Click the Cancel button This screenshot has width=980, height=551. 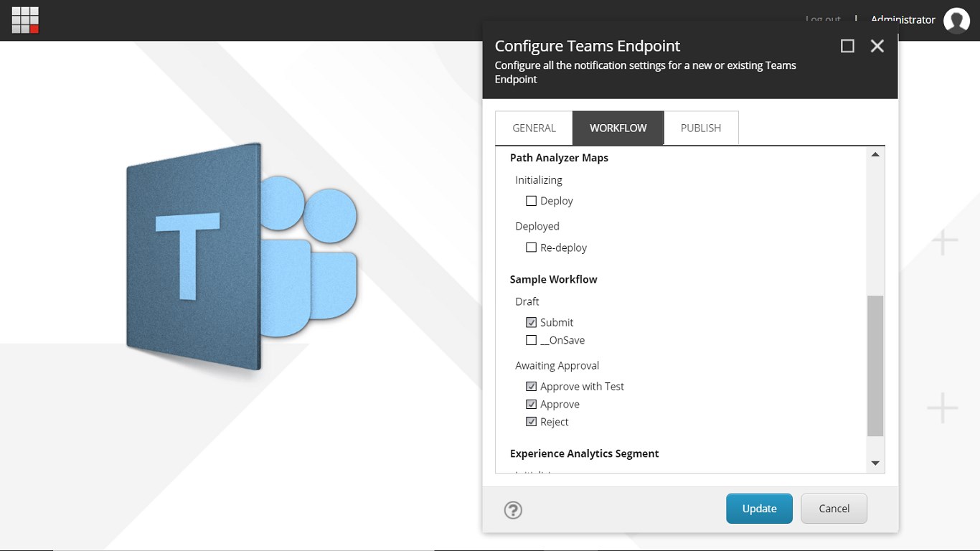coord(834,509)
